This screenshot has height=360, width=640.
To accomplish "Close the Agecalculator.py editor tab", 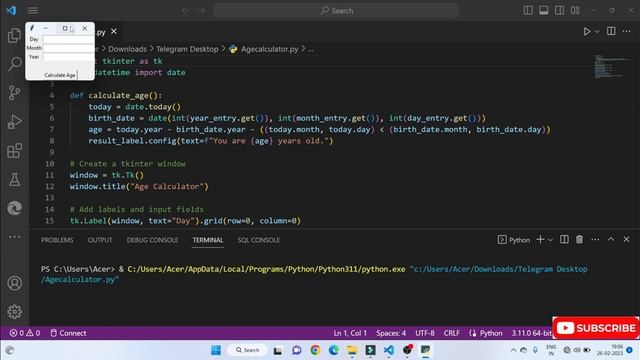I will click(114, 31).
